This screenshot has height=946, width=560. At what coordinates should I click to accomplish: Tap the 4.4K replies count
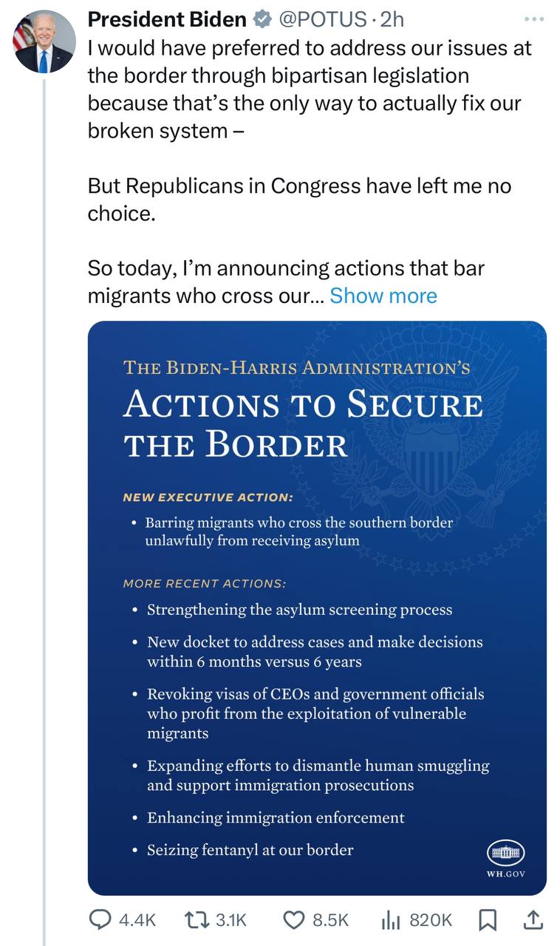pos(137,920)
